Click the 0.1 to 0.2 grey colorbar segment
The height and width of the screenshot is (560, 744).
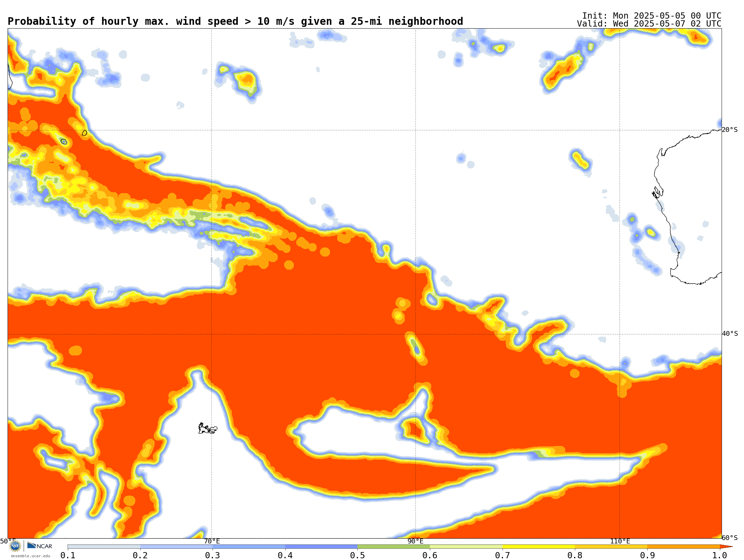coord(104,547)
